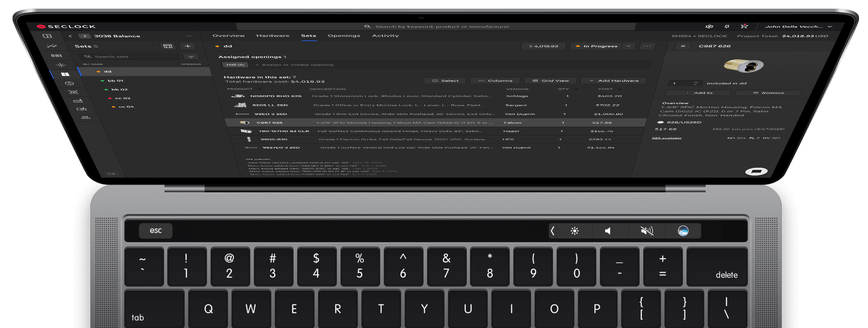Viewport: 868px width, 328px height.
Task: Open the shopping cart icon
Action: (744, 26)
